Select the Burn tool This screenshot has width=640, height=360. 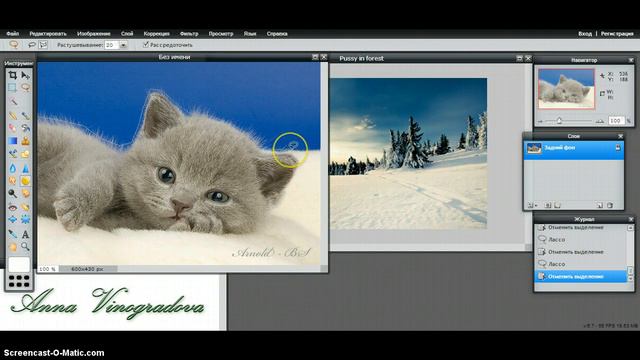click(25, 193)
